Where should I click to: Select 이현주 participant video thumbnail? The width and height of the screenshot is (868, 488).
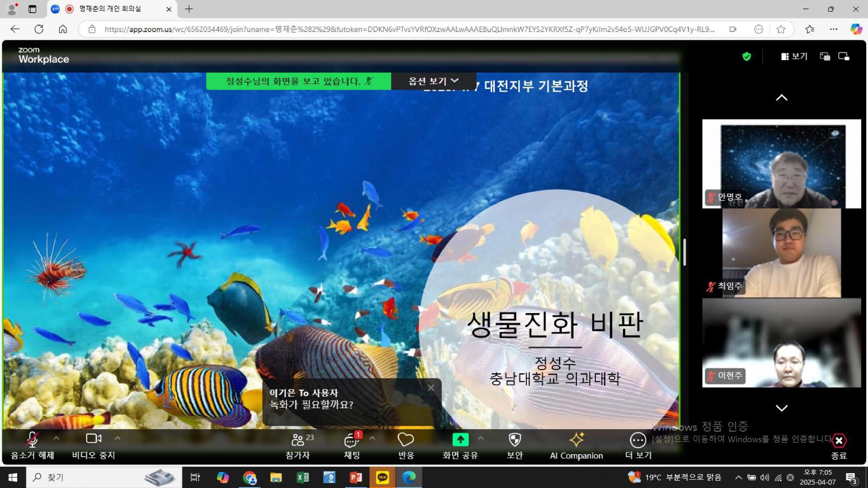click(782, 343)
